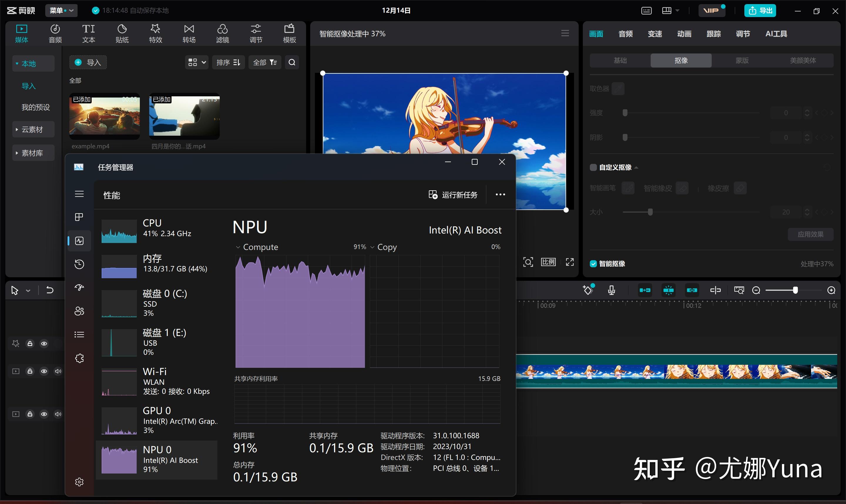The image size is (846, 504).
Task: Click the Task Manager more options button
Action: pyautogui.click(x=500, y=195)
